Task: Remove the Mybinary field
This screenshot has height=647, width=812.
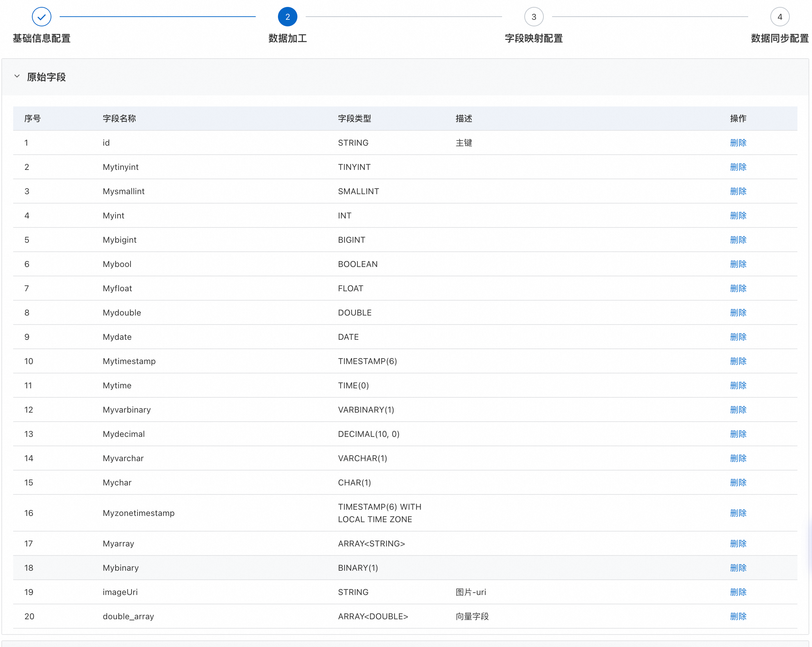Action: tap(737, 568)
